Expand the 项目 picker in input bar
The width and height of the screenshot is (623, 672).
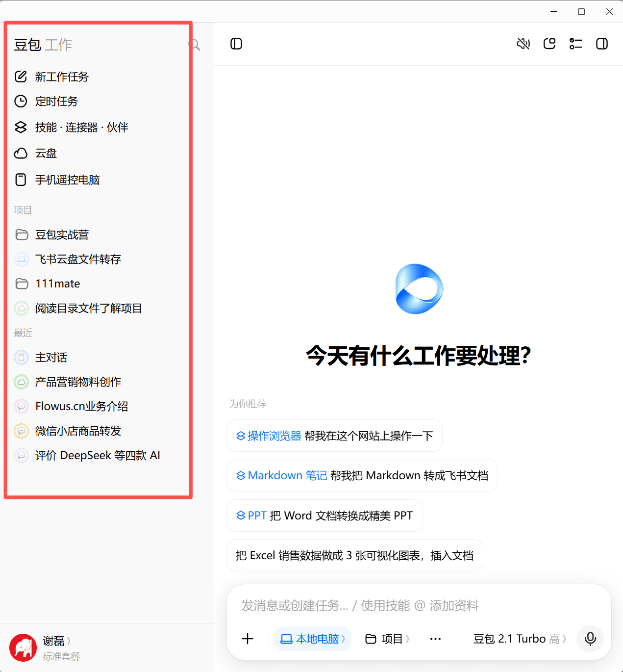[387, 639]
